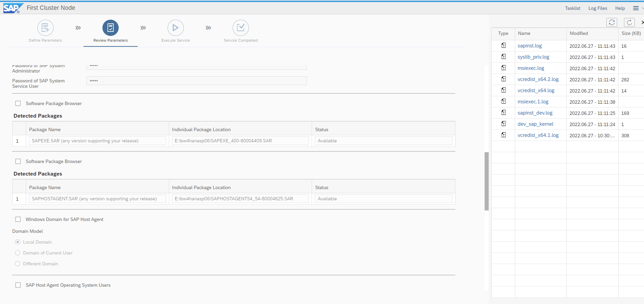This screenshot has width=644, height=304.
Task: Click the file icon for sapinst_dev.log
Action: pyautogui.click(x=504, y=113)
